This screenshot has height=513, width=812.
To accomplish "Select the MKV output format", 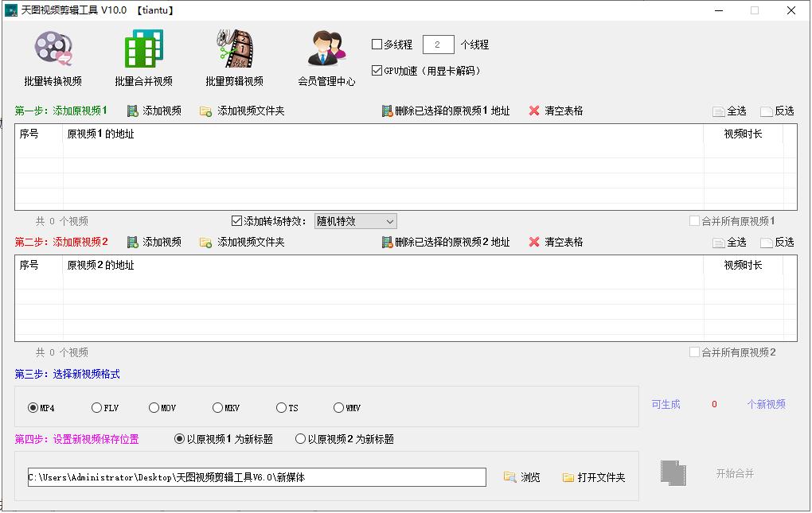I will pos(216,407).
